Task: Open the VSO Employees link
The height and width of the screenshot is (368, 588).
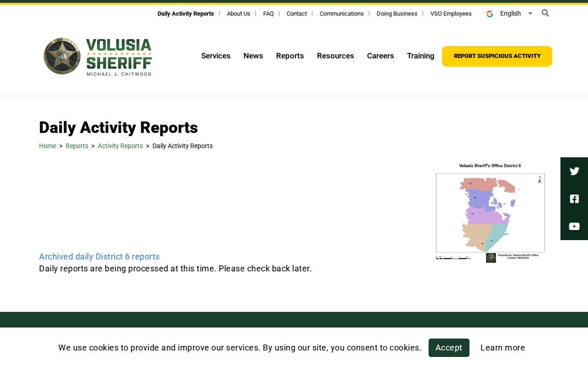Action: coord(451,14)
